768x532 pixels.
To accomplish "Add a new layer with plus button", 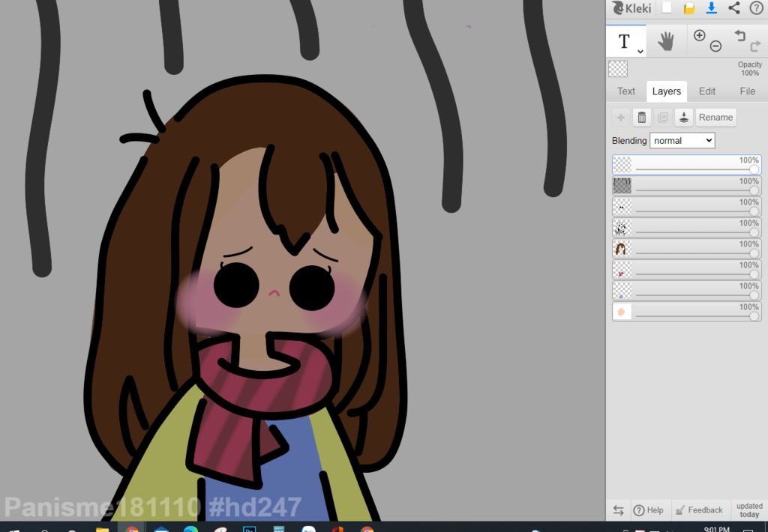I will 620,118.
